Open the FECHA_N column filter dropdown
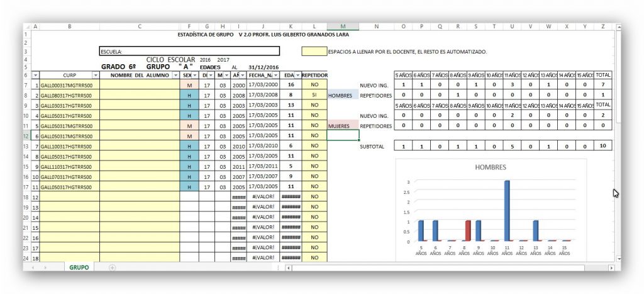The width and height of the screenshot is (644, 294). pyautogui.click(x=275, y=75)
